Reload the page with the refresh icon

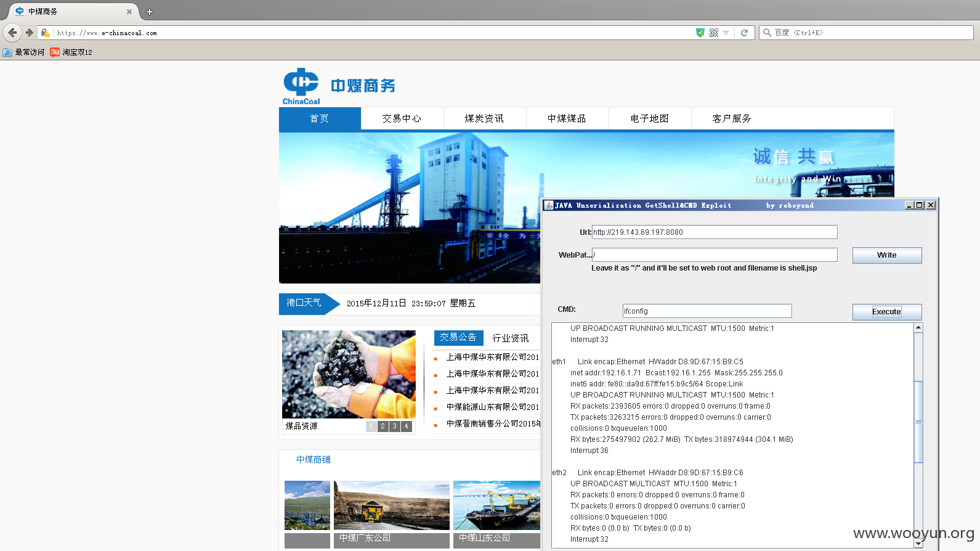coord(744,33)
